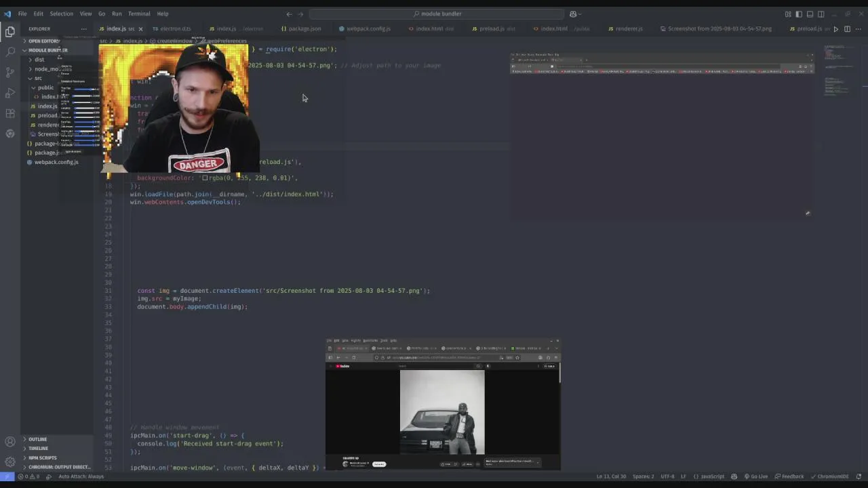868x488 pixels.
Task: Open the Explorer More Actions ellipsis
Action: point(83,28)
